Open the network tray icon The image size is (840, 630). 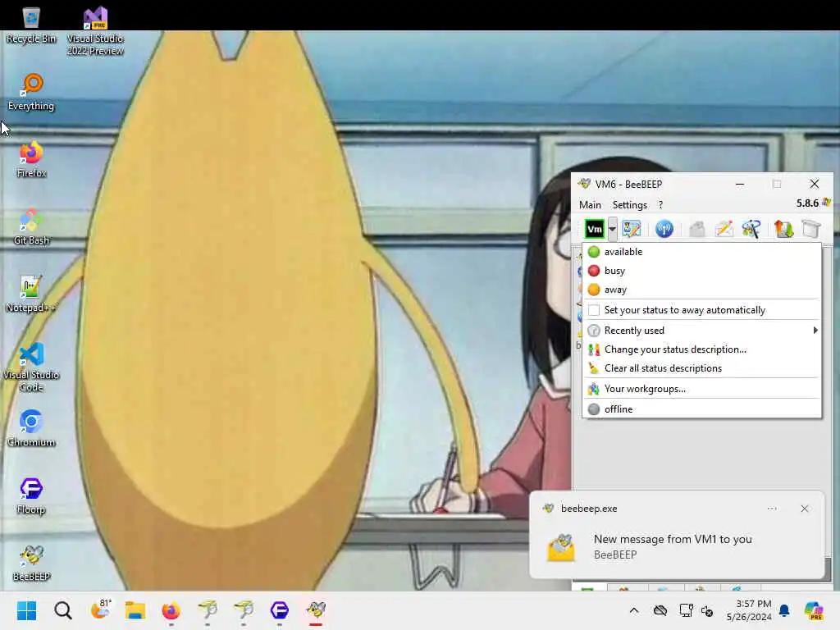tap(686, 610)
